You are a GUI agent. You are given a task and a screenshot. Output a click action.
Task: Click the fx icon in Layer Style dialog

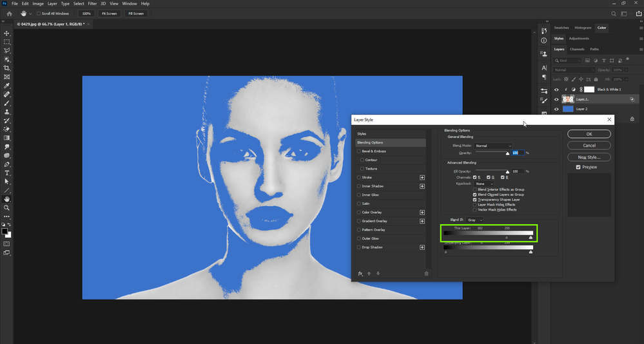coord(360,274)
